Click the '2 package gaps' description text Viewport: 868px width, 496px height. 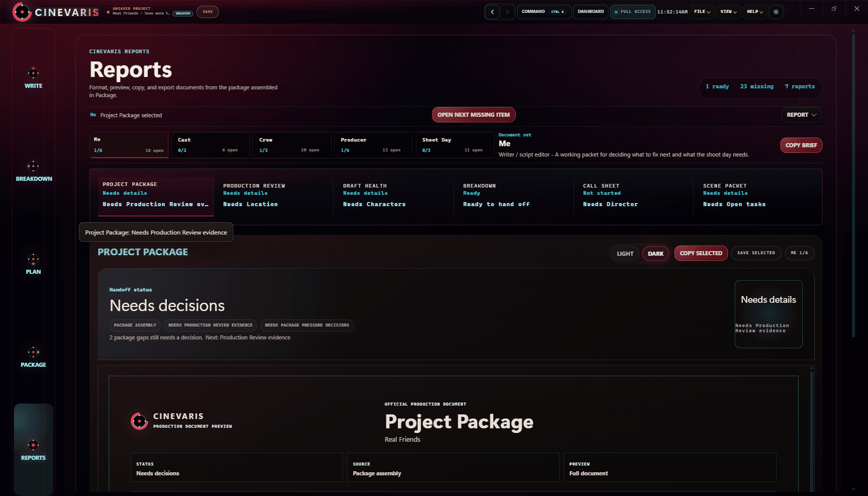pos(199,338)
